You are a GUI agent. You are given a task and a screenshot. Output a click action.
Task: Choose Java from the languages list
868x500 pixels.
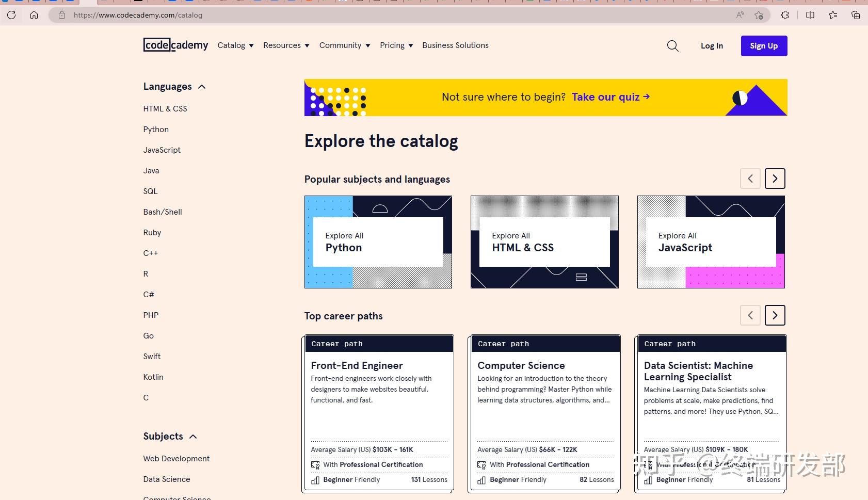pos(151,171)
